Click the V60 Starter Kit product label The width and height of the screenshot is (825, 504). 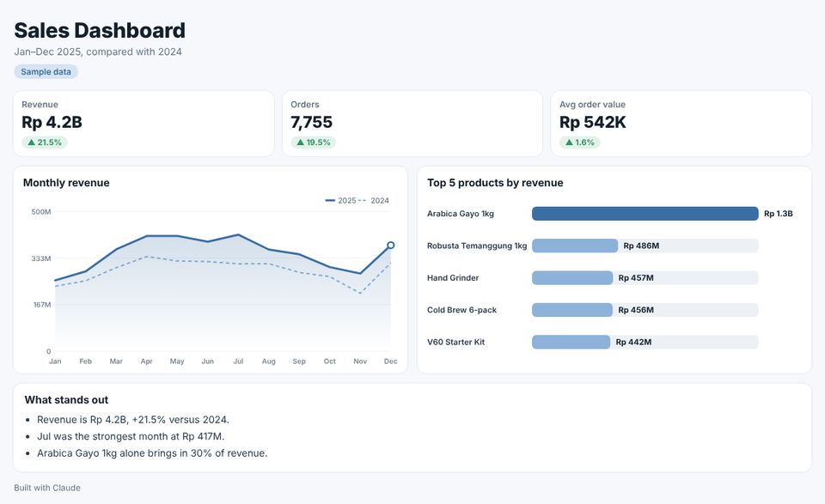[455, 342]
